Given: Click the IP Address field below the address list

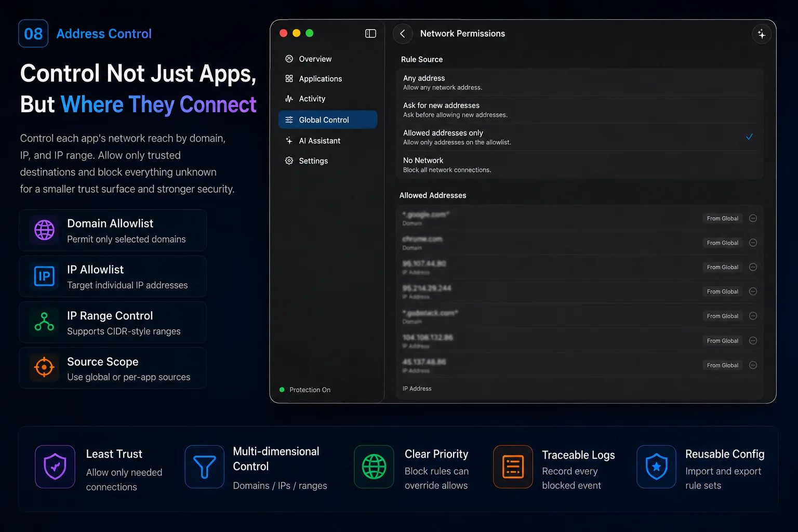Looking at the screenshot, I should (579, 389).
